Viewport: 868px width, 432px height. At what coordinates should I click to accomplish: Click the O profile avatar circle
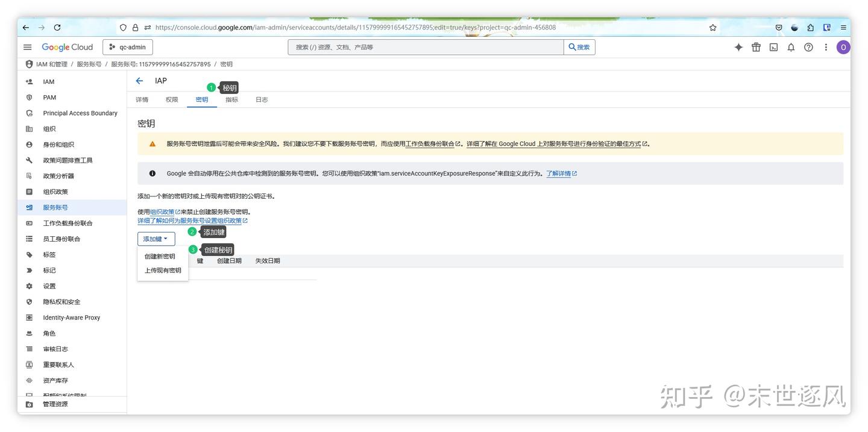[x=843, y=46]
